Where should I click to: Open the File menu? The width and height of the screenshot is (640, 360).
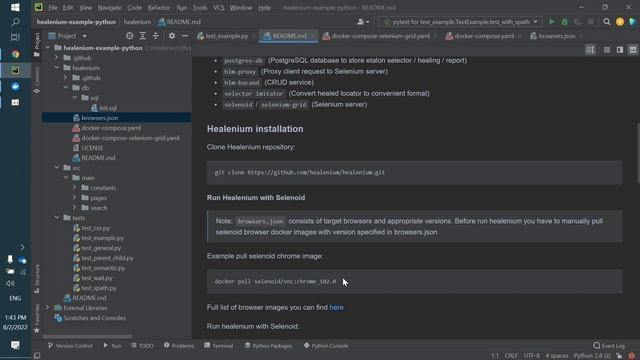53,7
